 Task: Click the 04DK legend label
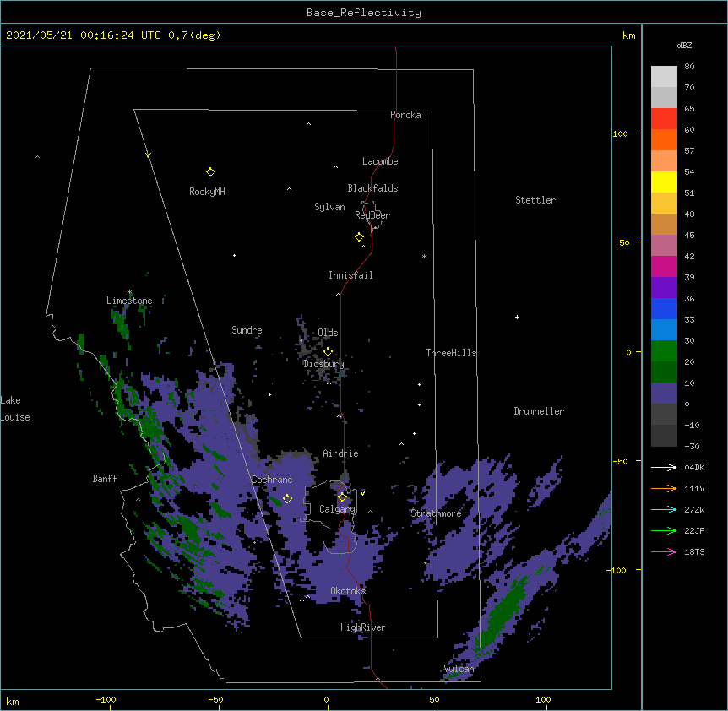tap(694, 467)
